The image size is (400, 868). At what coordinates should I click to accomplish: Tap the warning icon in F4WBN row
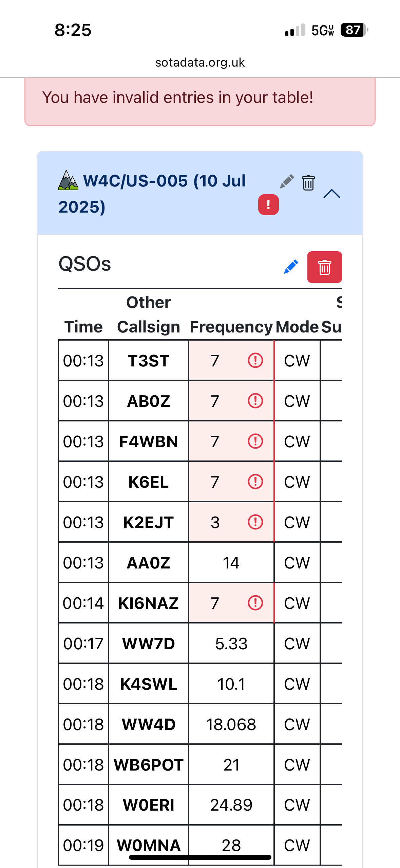click(x=255, y=441)
